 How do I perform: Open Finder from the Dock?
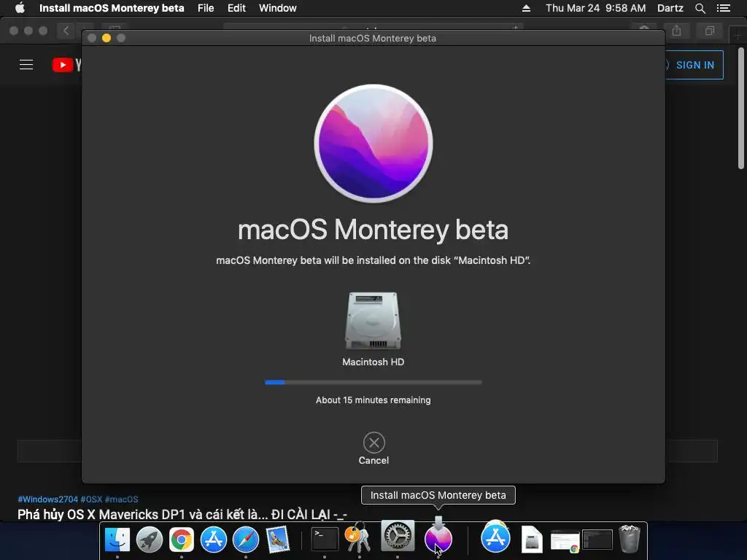click(x=117, y=539)
